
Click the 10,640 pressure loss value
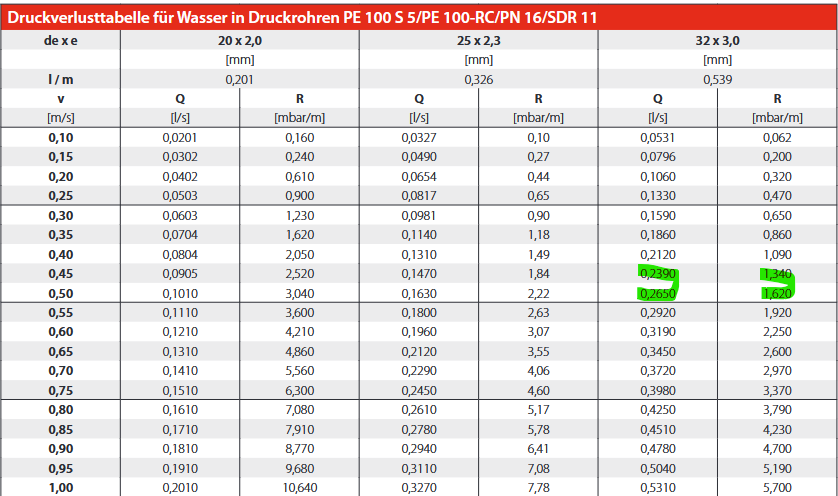[299, 487]
